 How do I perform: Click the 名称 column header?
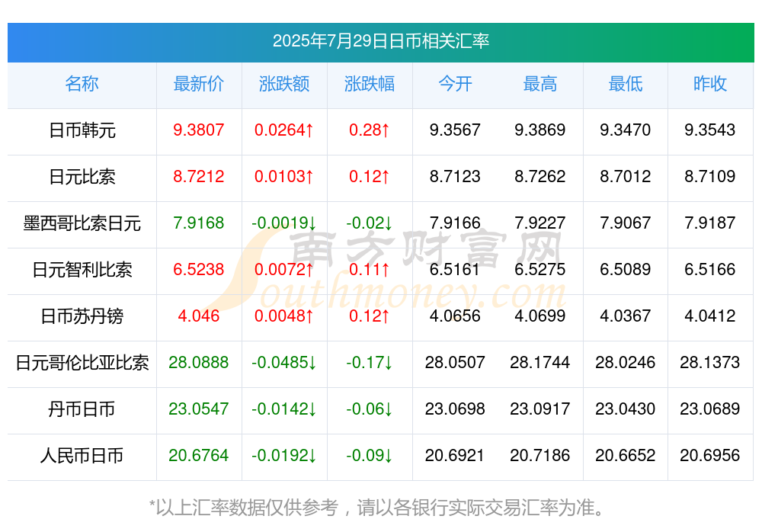pos(82,84)
